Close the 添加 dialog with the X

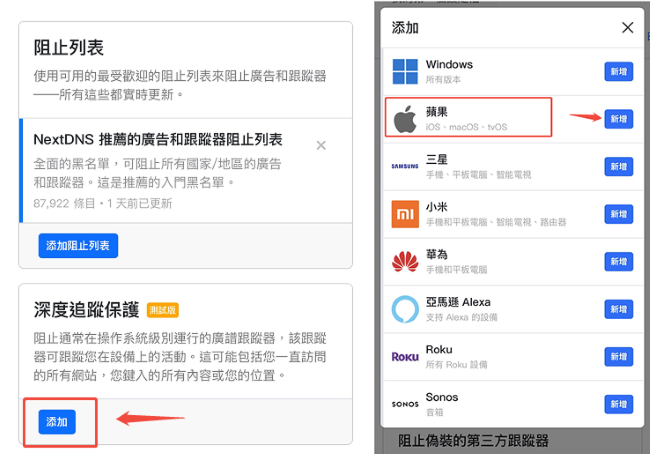[628, 28]
